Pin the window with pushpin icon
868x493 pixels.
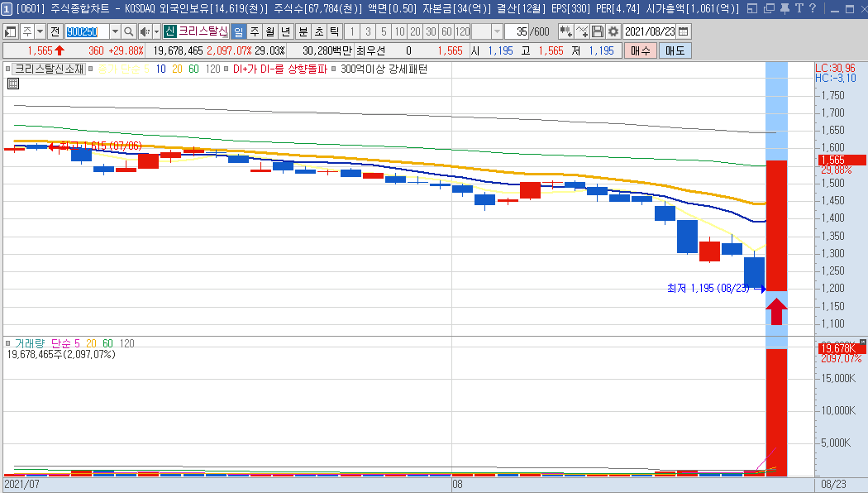pyautogui.click(x=785, y=8)
